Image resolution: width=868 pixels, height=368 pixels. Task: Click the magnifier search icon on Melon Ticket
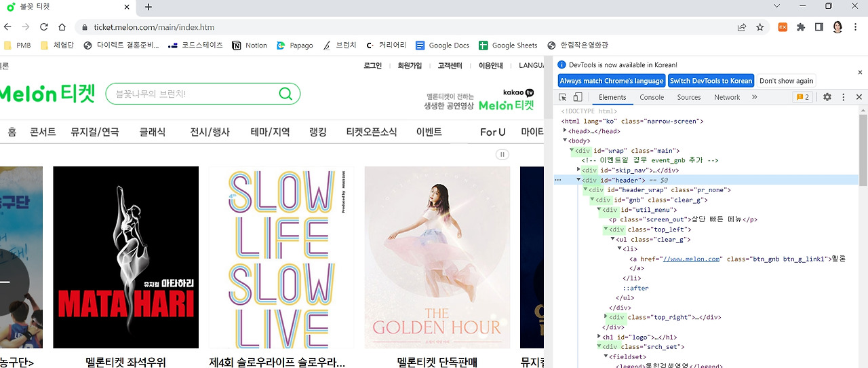285,94
